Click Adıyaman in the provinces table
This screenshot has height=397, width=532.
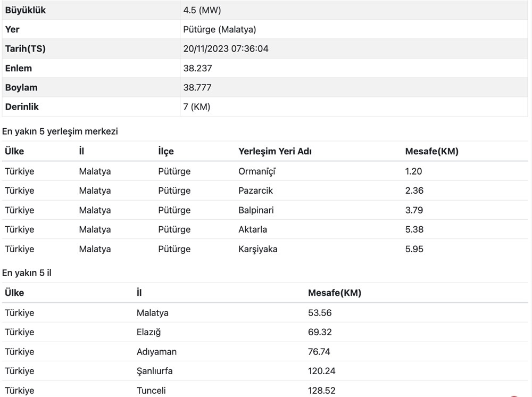coord(156,352)
